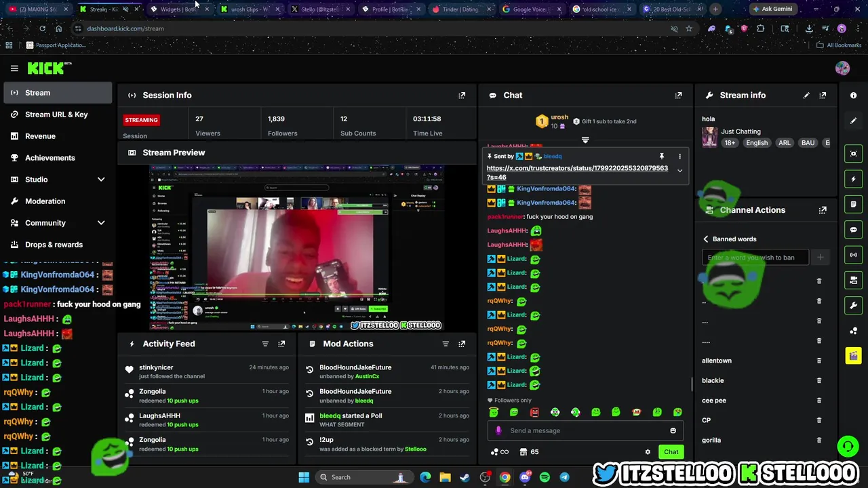Open Achievements in sidebar
This screenshot has height=488, width=868.
(58, 158)
